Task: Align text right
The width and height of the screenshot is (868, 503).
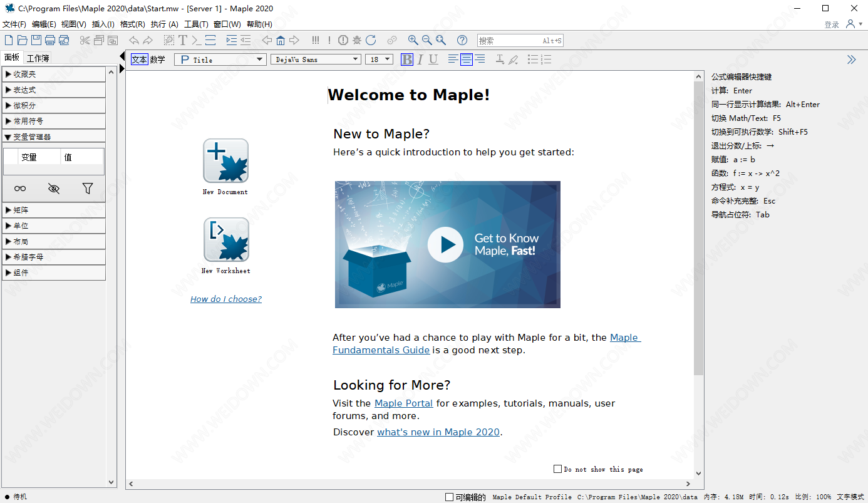Action: coord(480,60)
